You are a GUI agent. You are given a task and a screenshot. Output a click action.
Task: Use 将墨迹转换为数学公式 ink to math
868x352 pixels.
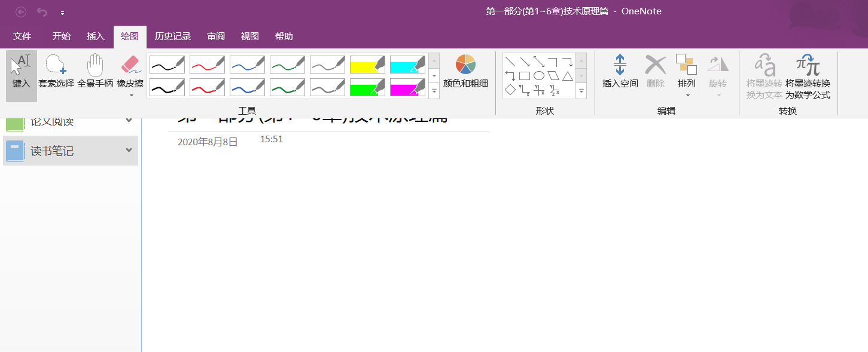point(808,75)
